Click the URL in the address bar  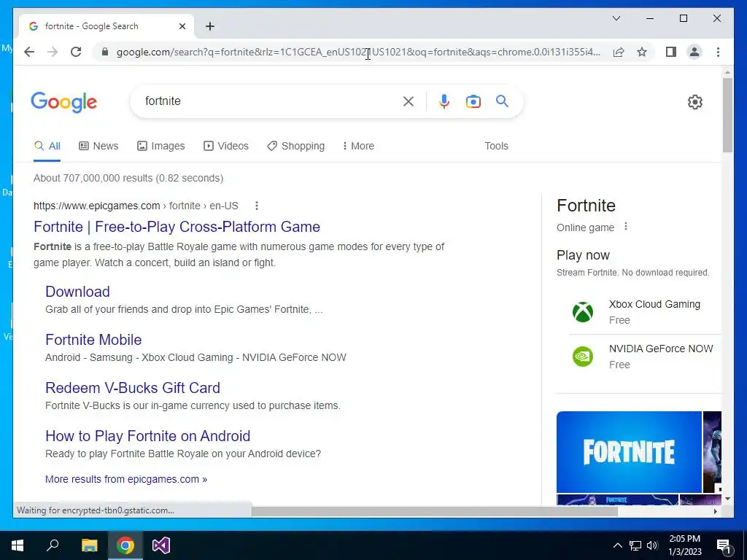point(358,52)
